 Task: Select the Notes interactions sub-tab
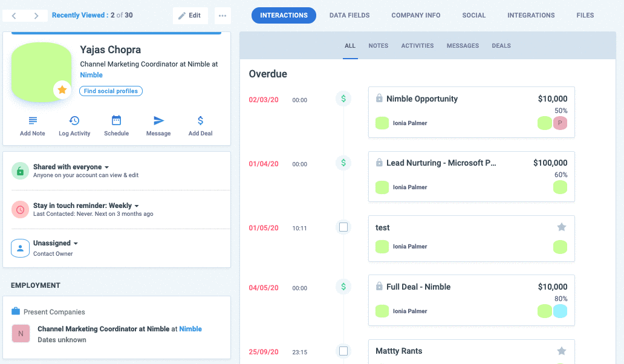(x=378, y=46)
